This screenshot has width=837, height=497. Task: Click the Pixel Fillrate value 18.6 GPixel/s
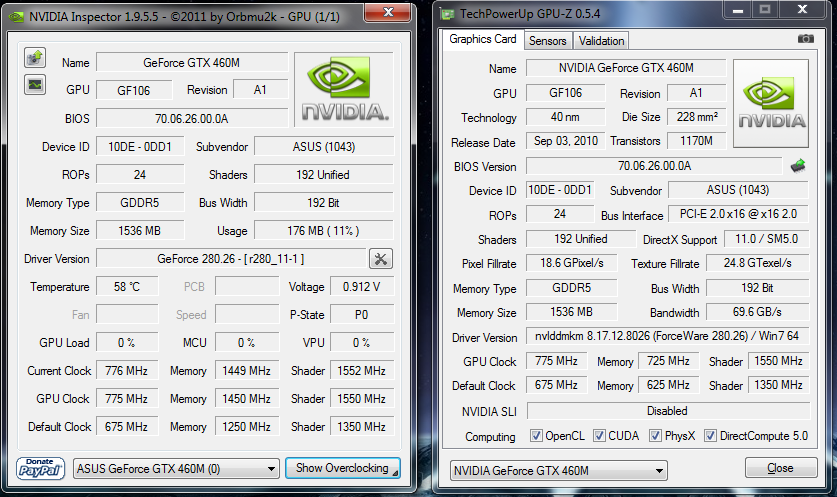tap(572, 263)
